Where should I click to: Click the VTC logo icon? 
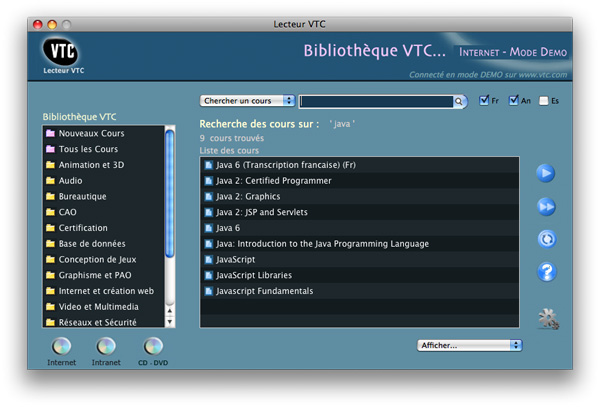pos(60,51)
